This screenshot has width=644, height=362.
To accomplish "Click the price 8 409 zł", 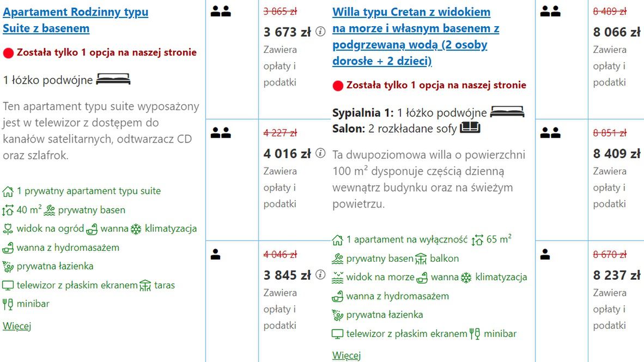I will pos(617,154).
